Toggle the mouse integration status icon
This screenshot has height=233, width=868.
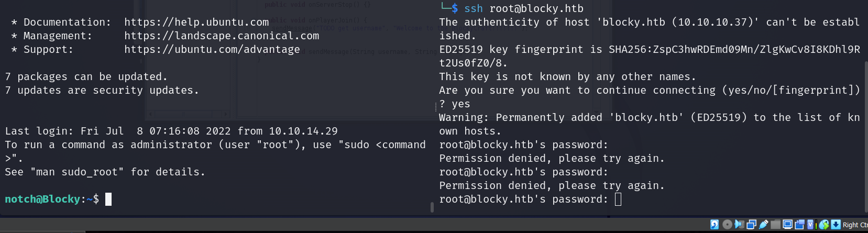824,225
